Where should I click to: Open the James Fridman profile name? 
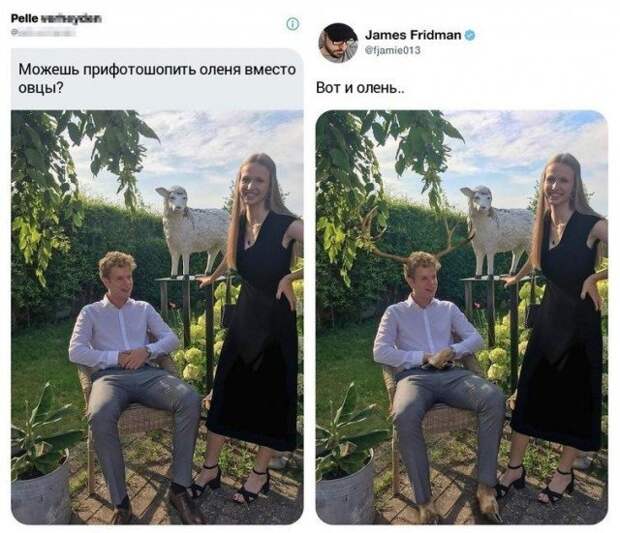(x=413, y=35)
